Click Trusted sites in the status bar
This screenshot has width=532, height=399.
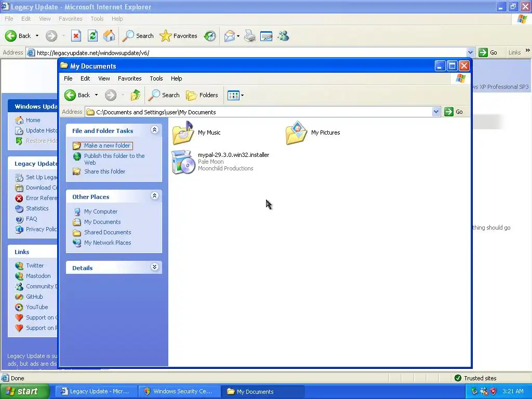point(475,378)
